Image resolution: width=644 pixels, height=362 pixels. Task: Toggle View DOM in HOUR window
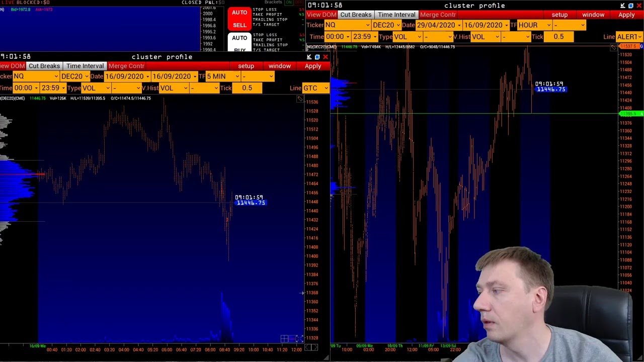point(321,15)
